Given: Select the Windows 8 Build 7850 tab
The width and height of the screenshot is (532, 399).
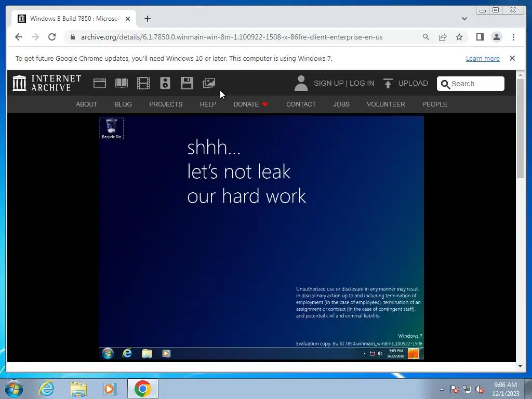Looking at the screenshot, I should (74, 19).
